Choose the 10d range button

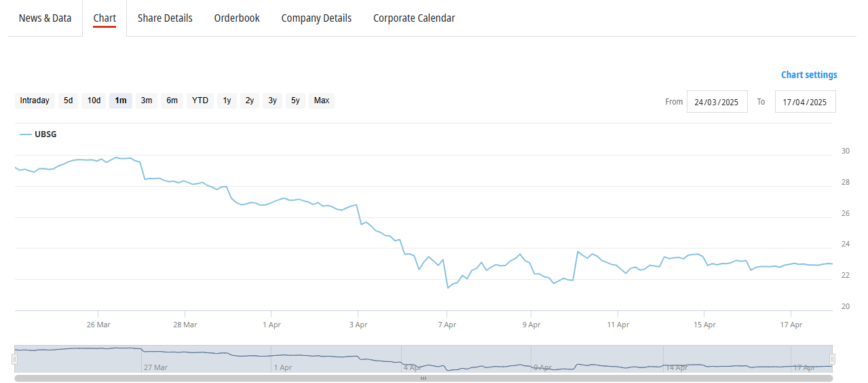(94, 101)
